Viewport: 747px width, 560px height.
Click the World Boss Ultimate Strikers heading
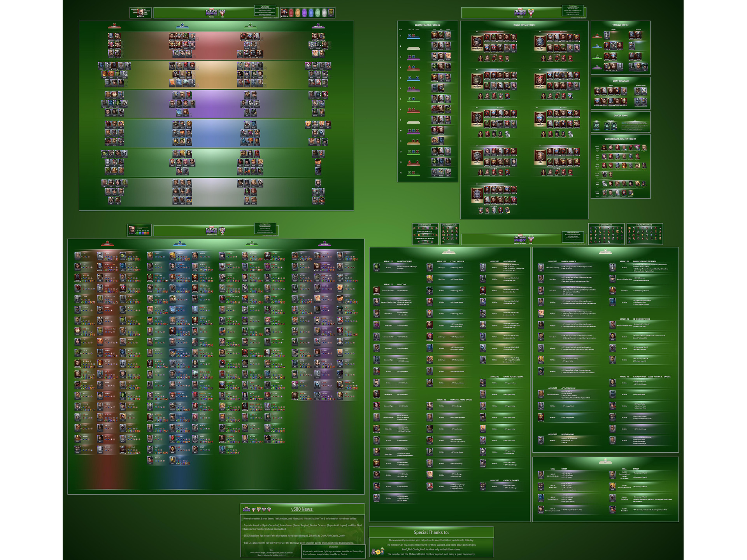point(620,139)
